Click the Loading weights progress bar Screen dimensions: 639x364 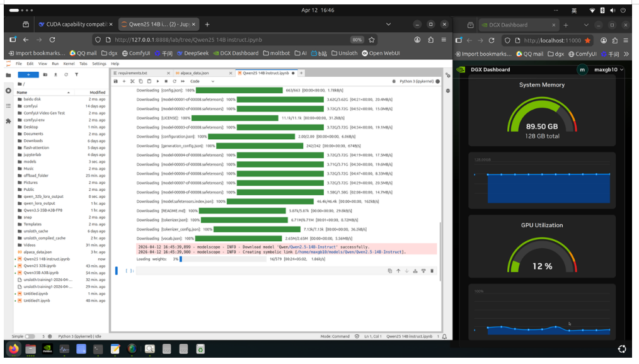(222, 259)
